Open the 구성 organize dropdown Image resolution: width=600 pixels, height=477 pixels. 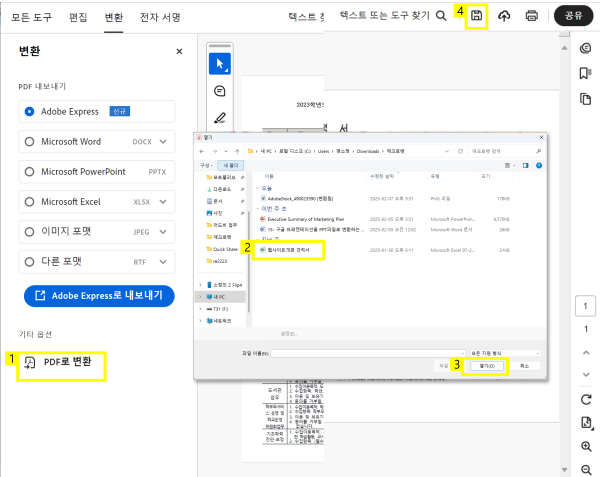coord(206,165)
